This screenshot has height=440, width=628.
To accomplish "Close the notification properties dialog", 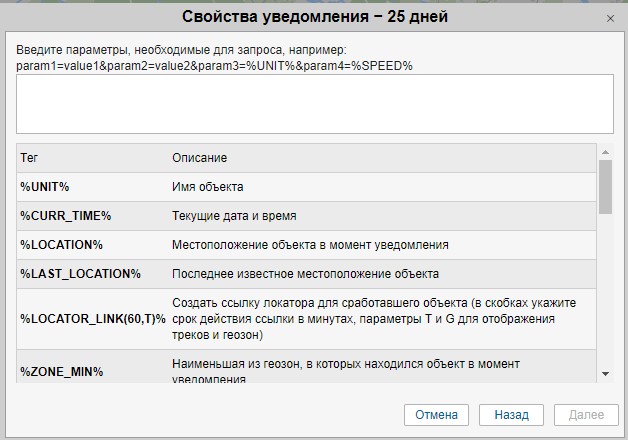I will click(610, 18).
